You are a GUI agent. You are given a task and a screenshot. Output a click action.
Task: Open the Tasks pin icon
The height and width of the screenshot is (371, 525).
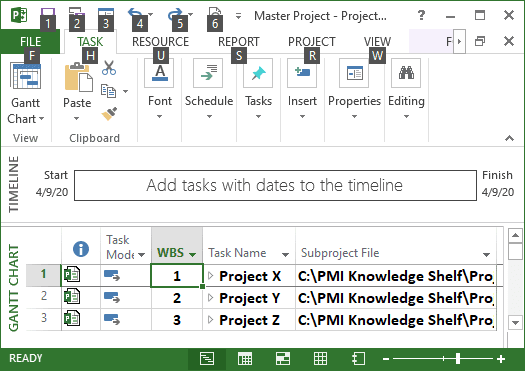tap(258, 73)
